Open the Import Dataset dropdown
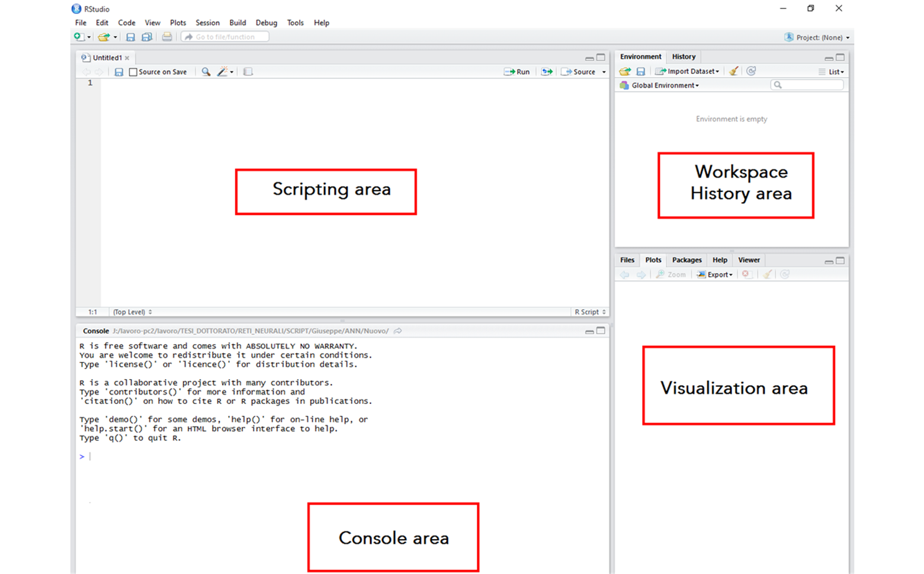 point(687,71)
